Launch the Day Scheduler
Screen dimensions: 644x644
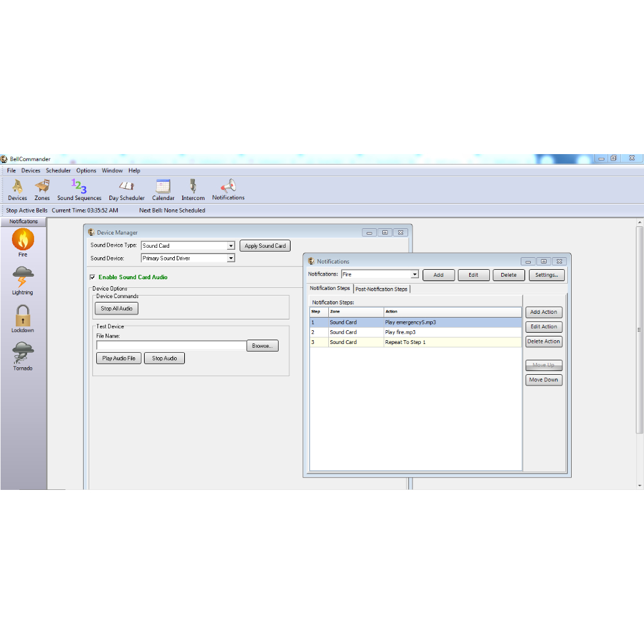[126, 189]
